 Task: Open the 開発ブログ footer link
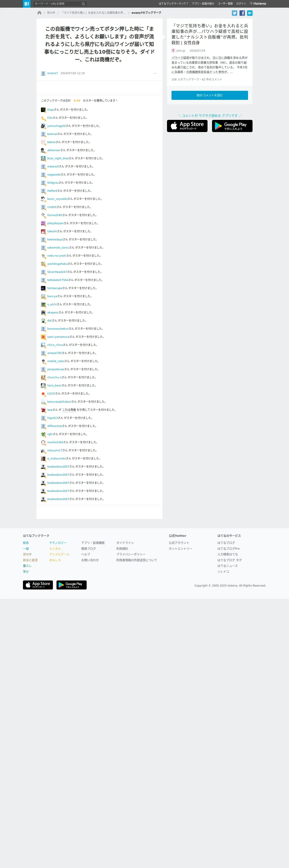pyautogui.click(x=88, y=548)
